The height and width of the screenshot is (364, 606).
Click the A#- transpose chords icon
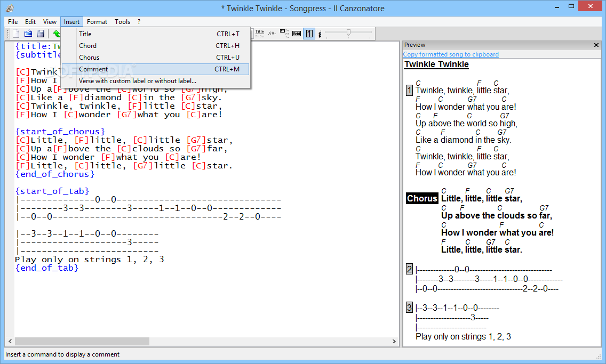pos(272,34)
